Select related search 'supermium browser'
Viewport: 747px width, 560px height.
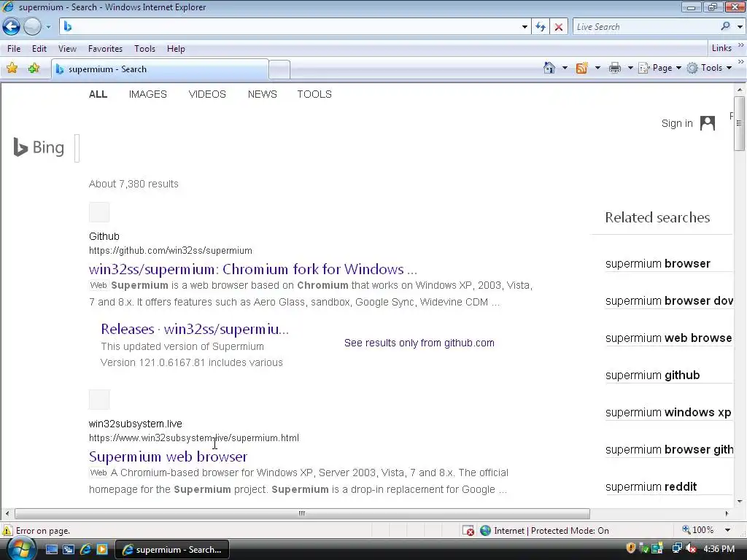(x=657, y=264)
